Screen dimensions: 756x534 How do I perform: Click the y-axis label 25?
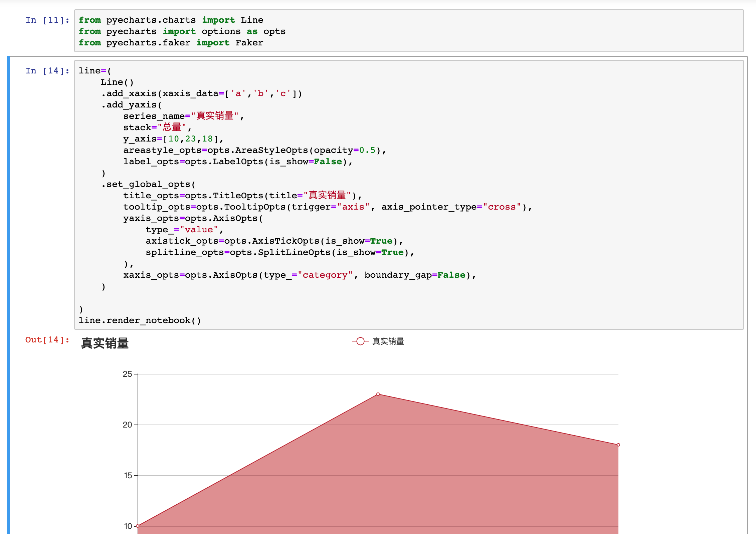128,374
